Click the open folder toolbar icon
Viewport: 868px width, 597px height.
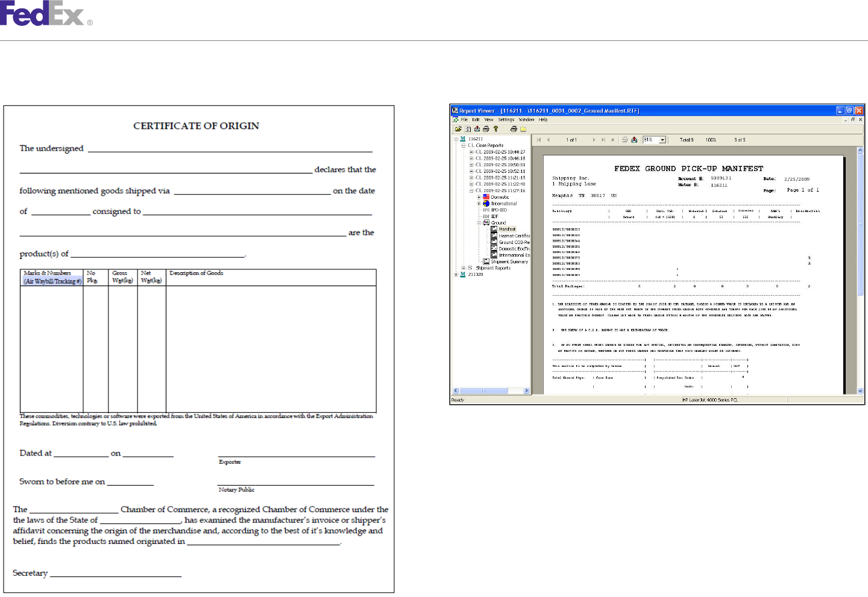(x=458, y=129)
